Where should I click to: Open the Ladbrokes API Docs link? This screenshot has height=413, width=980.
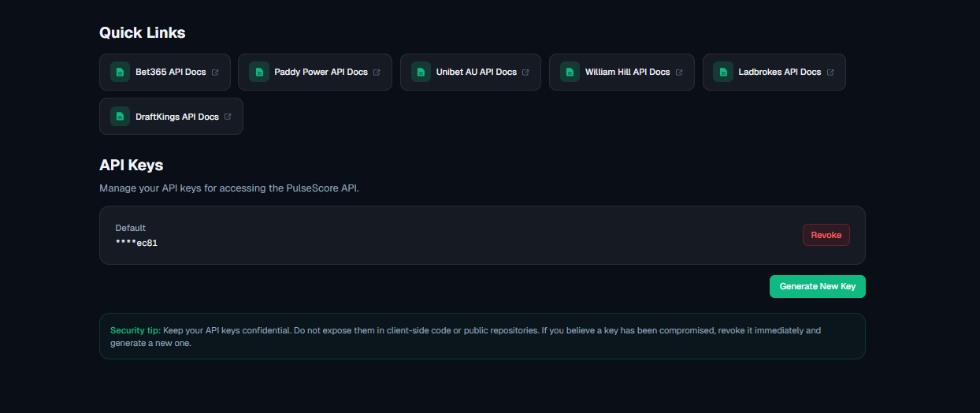click(x=774, y=72)
